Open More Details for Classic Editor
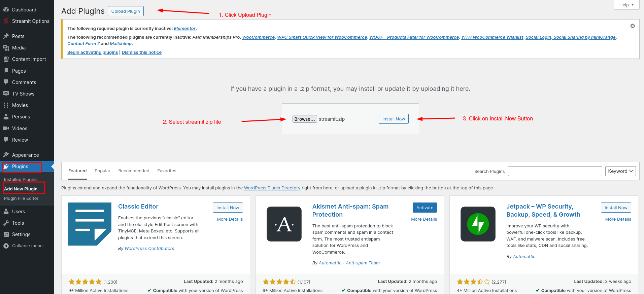 tap(230, 219)
